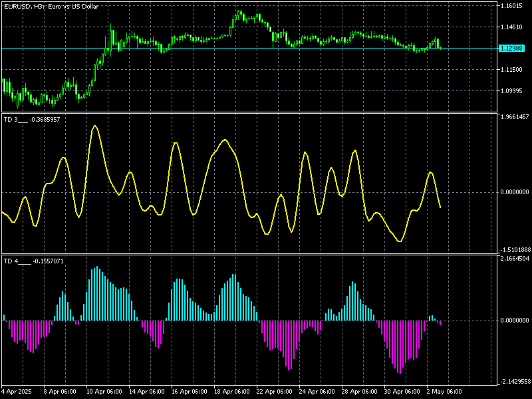Click the 16 Apr 06:00 time label
The height and width of the screenshot is (399, 532).
(x=190, y=392)
